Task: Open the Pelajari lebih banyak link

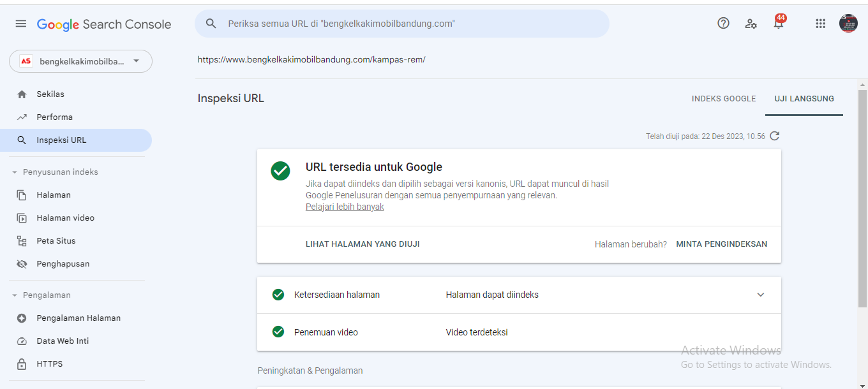Action: pyautogui.click(x=345, y=207)
